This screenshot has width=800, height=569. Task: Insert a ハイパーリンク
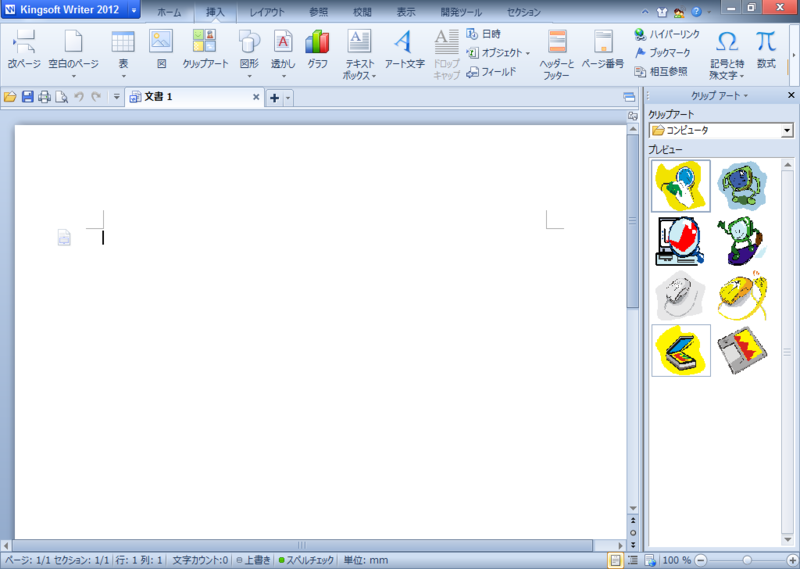click(667, 34)
